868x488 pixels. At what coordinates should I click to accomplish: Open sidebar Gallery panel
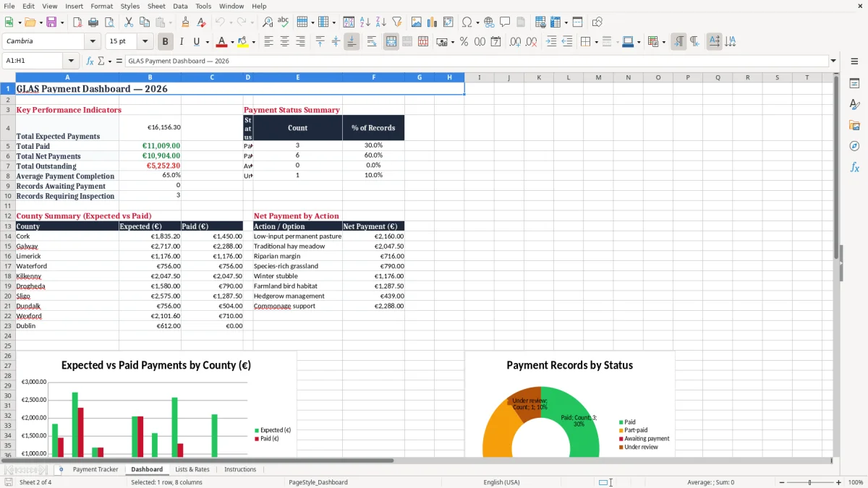854,125
